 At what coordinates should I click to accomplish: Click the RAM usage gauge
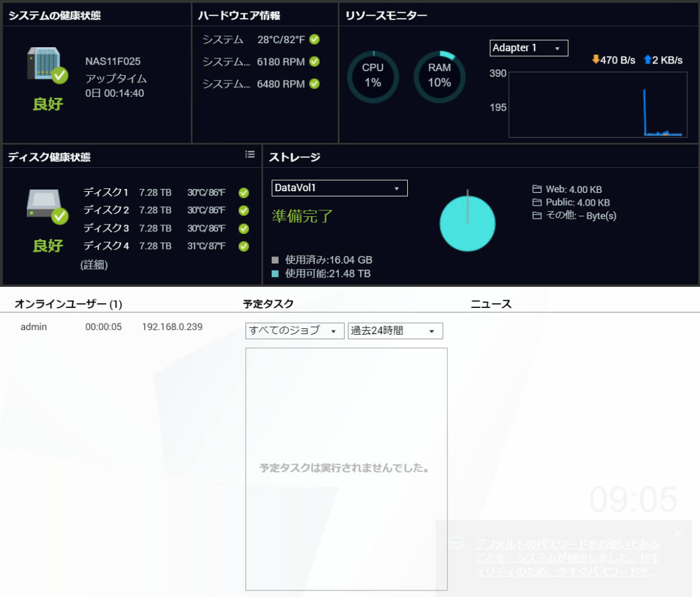pyautogui.click(x=439, y=76)
